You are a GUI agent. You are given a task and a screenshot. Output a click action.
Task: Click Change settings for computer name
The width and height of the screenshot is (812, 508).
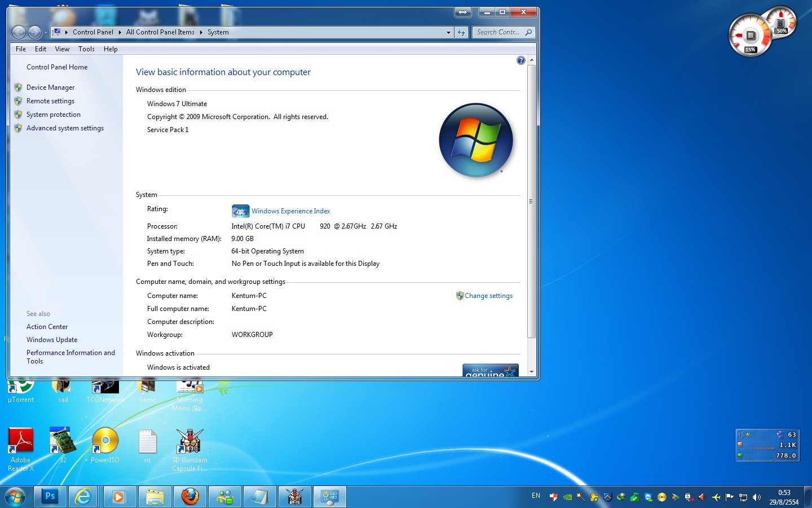488,296
